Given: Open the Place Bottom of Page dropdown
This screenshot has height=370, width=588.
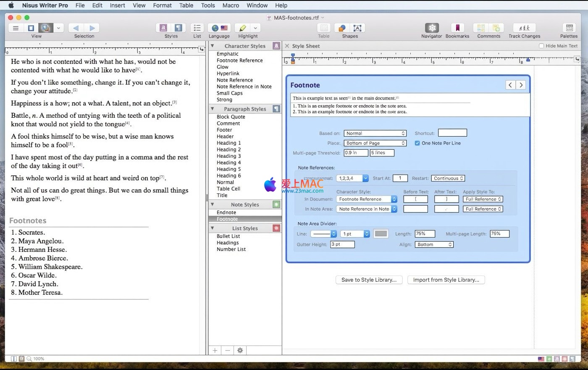Looking at the screenshot, I should (x=375, y=143).
